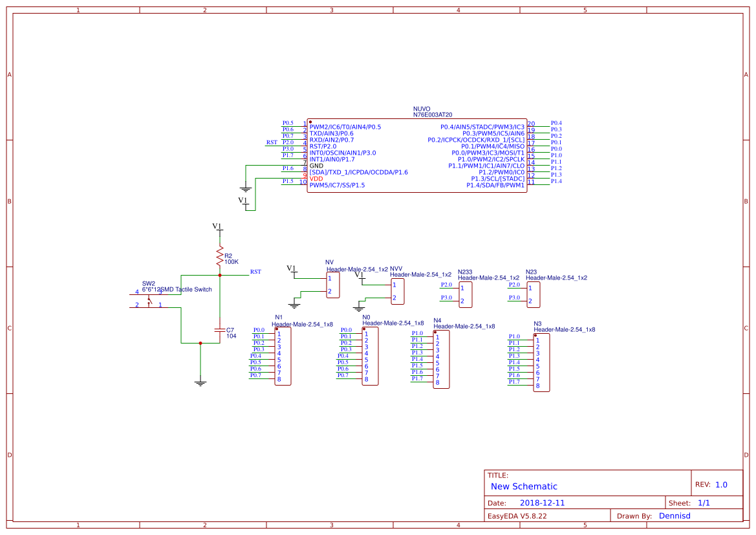Select pin name INT0/OSCIN/AIN1/P3.0
Viewport: 756px width, 535px height.
(x=343, y=153)
